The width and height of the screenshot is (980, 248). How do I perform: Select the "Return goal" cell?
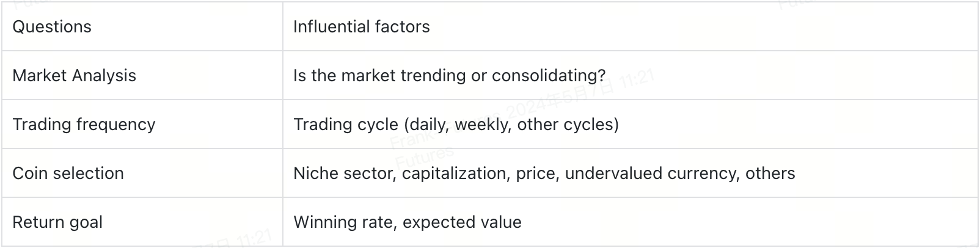pyautogui.click(x=57, y=222)
